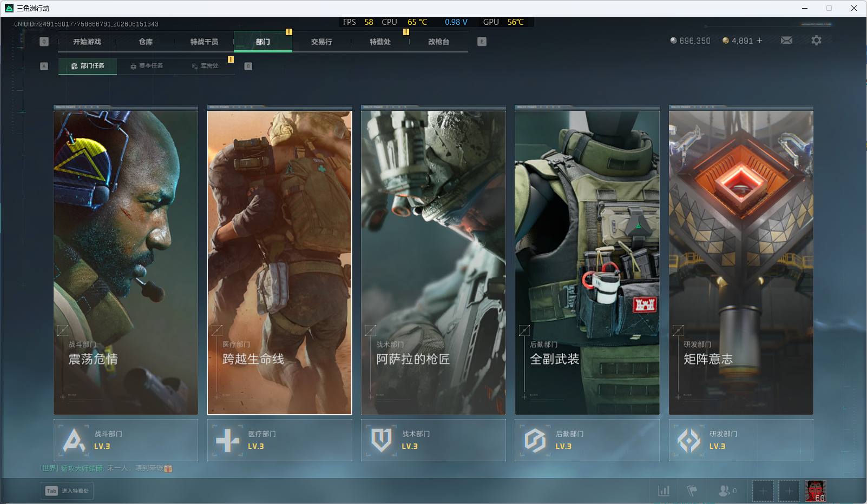Screen dimensions: 867x504
Task: Click the plus icon beside 4,891
Action: (x=759, y=41)
